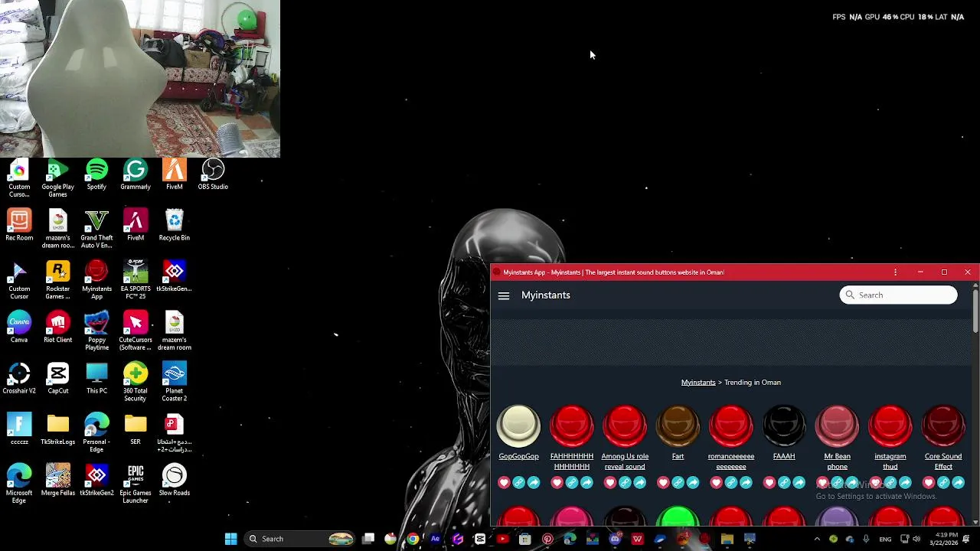The image size is (980, 551).
Task: Open After Effects from the taskbar
Action: click(x=436, y=539)
